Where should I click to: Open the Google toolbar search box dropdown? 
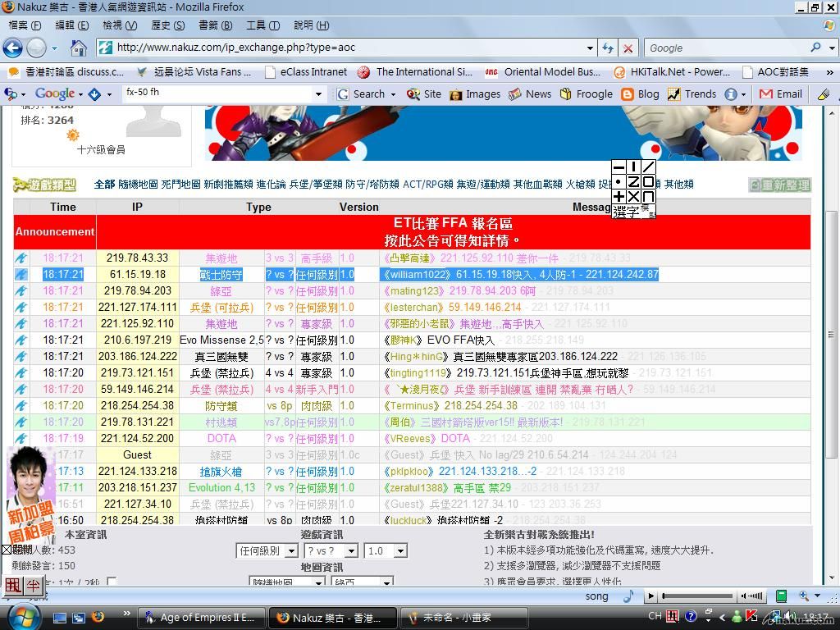click(x=318, y=94)
